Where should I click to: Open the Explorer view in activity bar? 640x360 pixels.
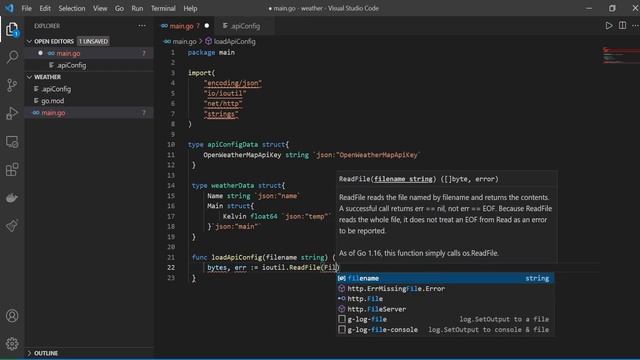[12, 29]
